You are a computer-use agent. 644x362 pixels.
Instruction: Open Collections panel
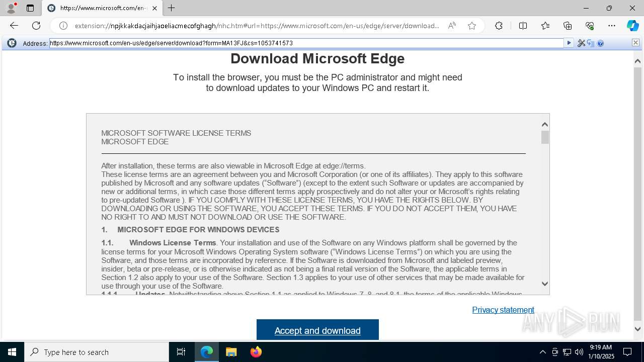coord(568,26)
